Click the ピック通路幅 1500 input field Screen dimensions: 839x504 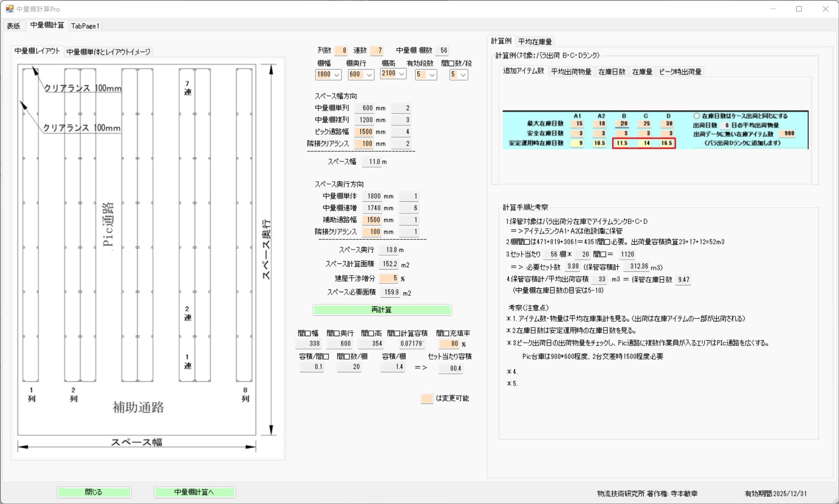point(364,132)
